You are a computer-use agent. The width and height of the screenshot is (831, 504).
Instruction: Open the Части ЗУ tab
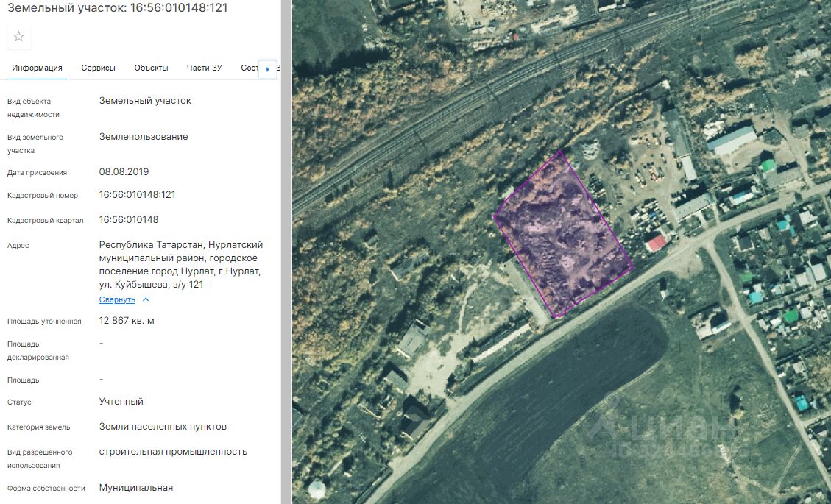(x=204, y=68)
